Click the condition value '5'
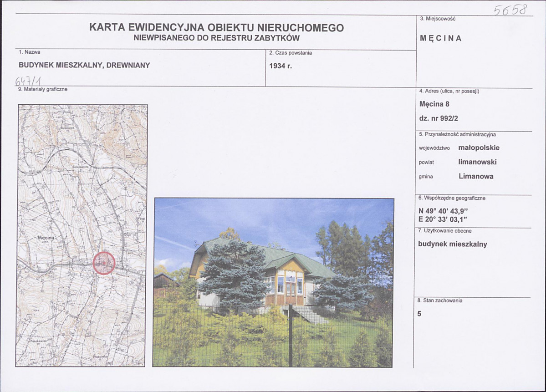This screenshot has height=392, width=546. pos(419,314)
